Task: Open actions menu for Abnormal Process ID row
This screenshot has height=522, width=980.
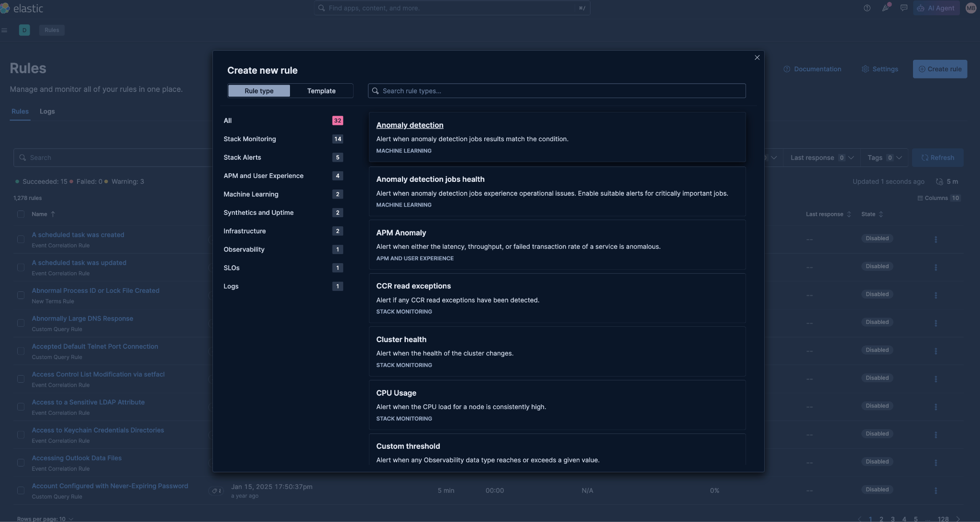Action: pos(935,295)
